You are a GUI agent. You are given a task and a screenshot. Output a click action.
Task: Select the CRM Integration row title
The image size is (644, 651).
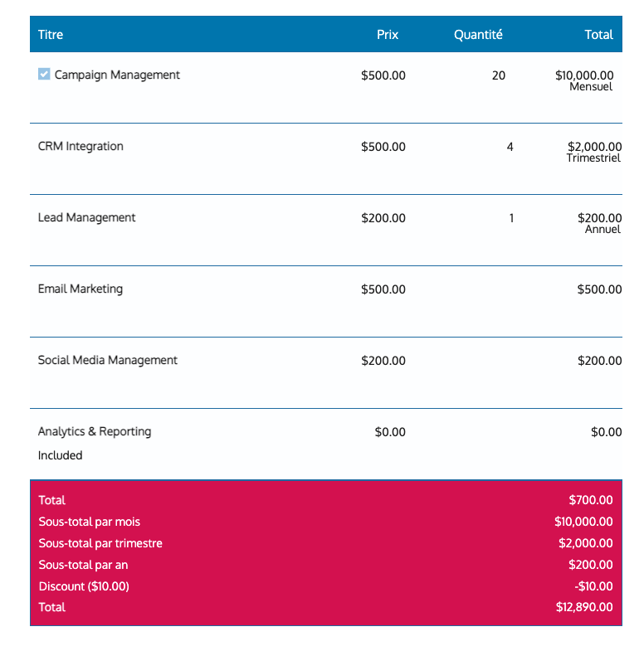pos(80,146)
